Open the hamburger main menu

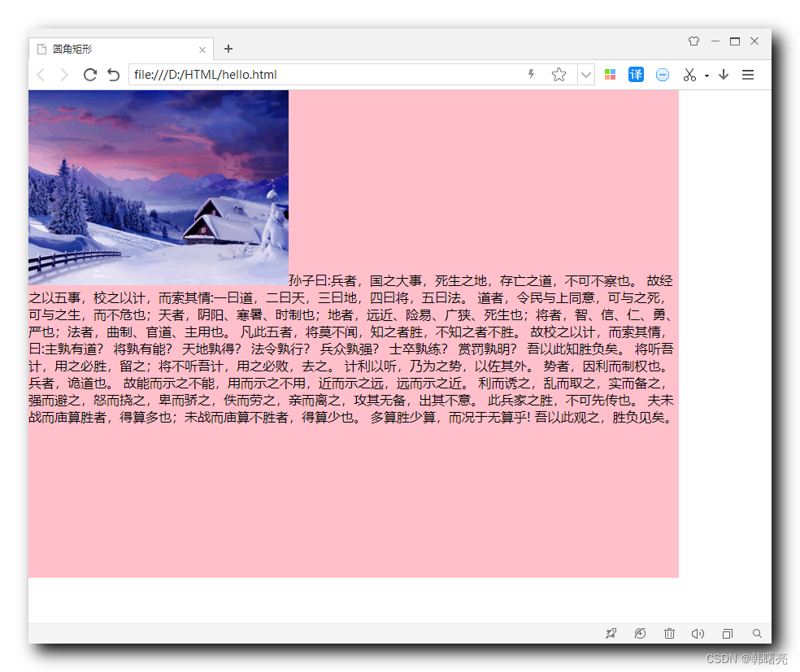pyautogui.click(x=748, y=75)
